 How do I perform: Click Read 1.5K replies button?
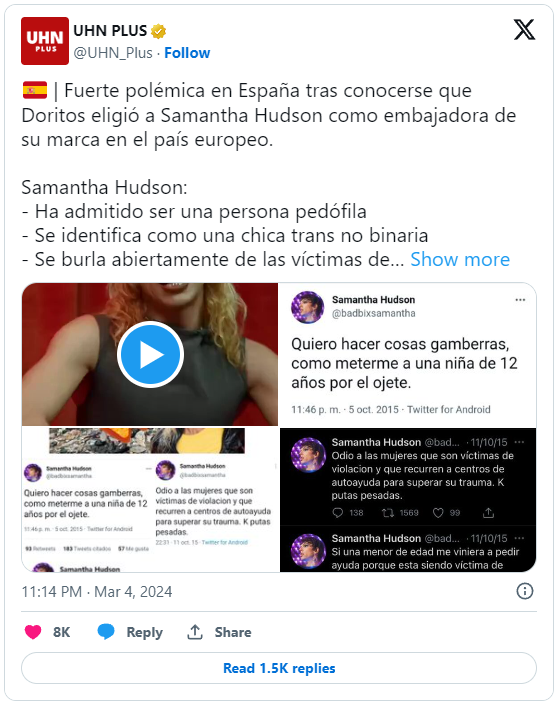coord(279,668)
